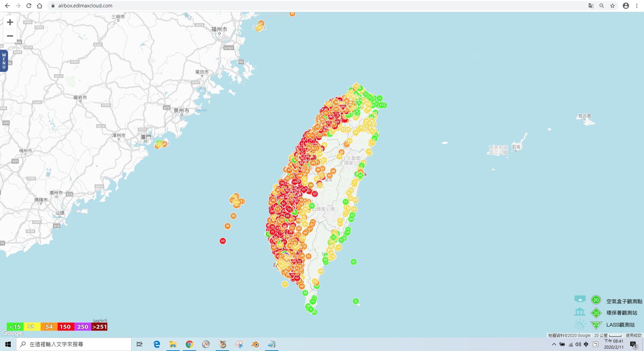Click the 宮古島 island label
Image resolution: width=644 pixels, height=351 pixels.
tap(585, 116)
